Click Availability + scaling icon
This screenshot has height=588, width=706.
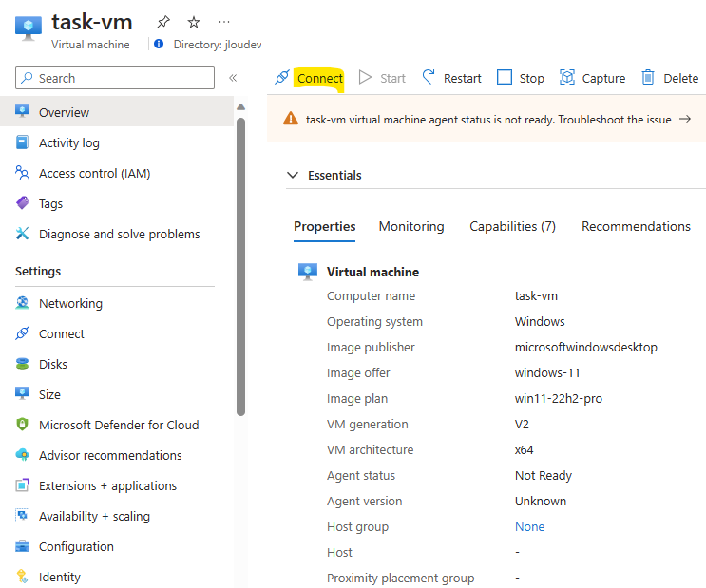coord(22,516)
